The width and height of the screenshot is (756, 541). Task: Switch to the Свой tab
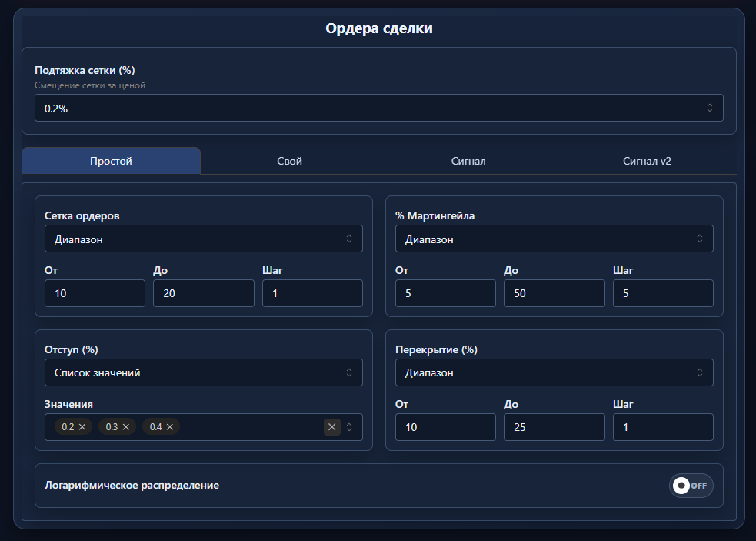pyautogui.click(x=289, y=161)
